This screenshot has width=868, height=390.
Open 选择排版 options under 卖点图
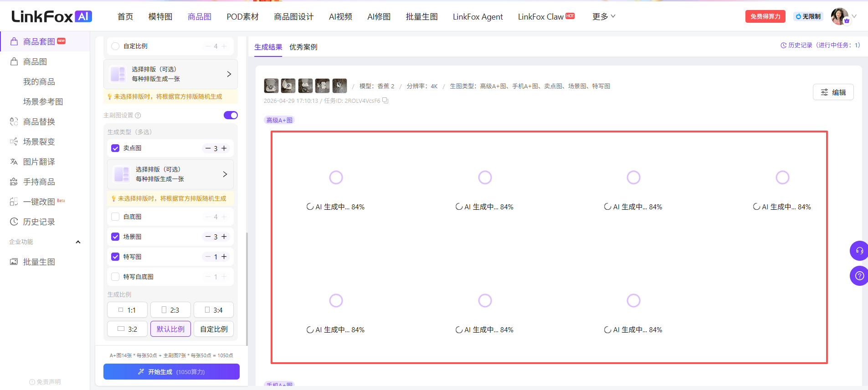pyautogui.click(x=170, y=174)
